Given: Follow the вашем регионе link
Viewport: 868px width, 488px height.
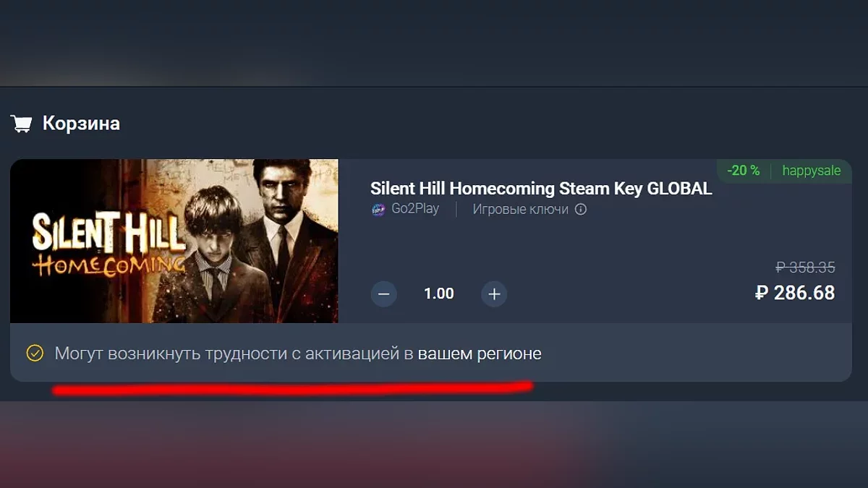Looking at the screenshot, I should [480, 354].
